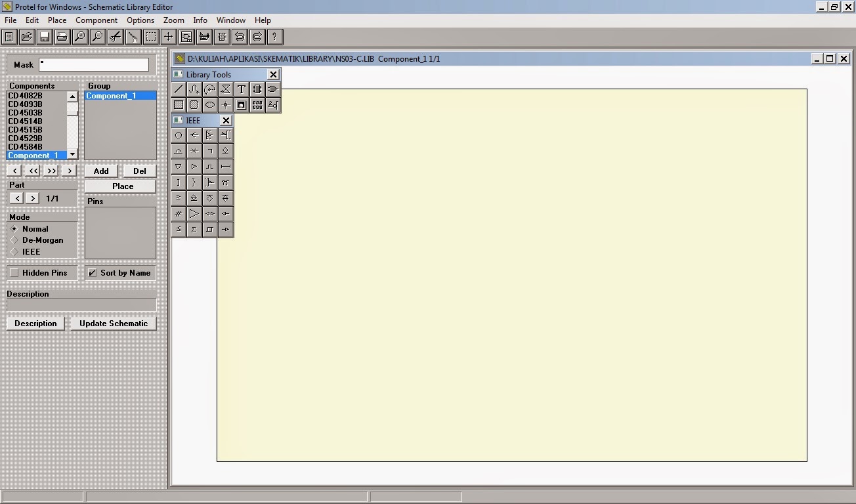Image resolution: width=856 pixels, height=504 pixels.
Task: Open the Component menu
Action: [96, 20]
